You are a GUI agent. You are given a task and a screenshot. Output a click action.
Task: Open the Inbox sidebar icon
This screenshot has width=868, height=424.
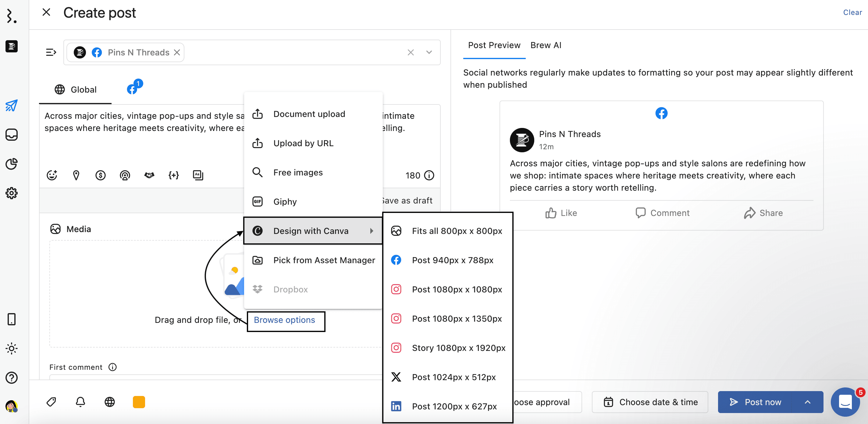point(12,135)
